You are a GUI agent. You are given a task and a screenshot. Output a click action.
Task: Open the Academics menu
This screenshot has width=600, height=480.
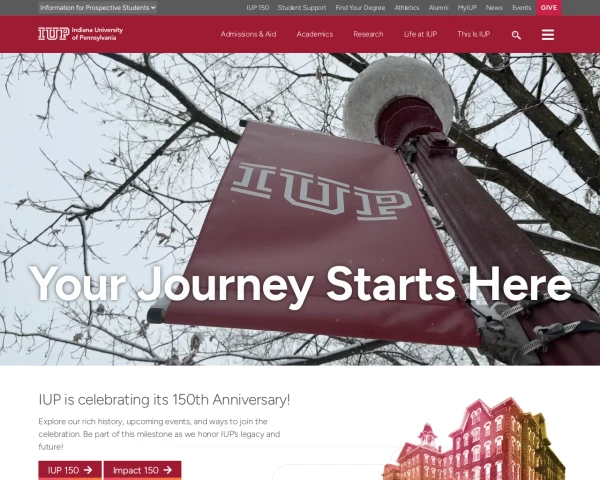click(315, 34)
